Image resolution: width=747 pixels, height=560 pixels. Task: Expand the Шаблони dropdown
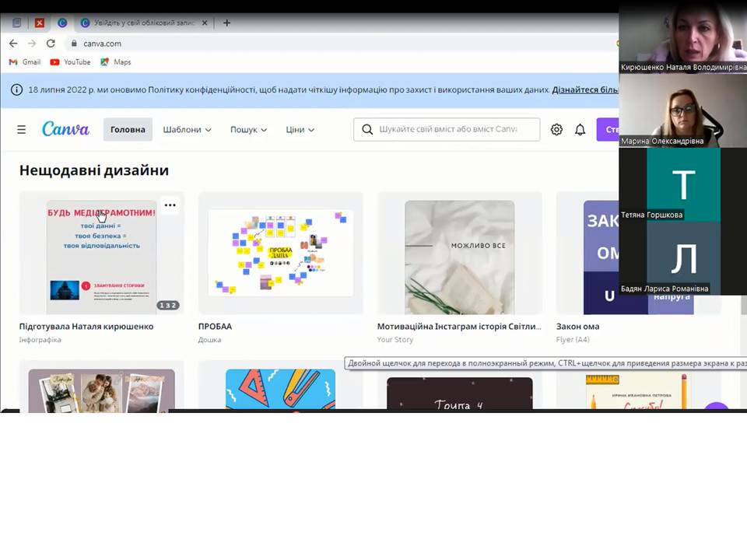[x=187, y=130]
